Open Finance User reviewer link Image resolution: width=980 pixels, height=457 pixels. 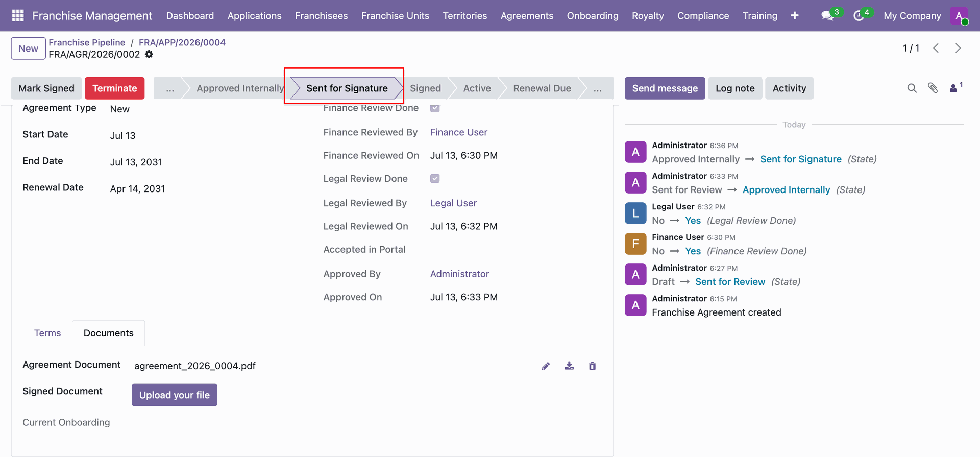pyautogui.click(x=459, y=132)
